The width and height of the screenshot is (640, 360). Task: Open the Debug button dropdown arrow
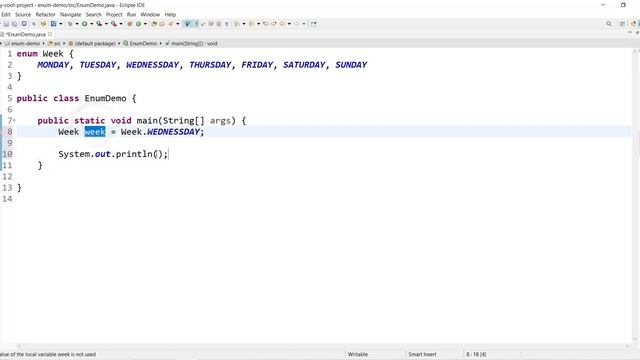pos(77,24)
